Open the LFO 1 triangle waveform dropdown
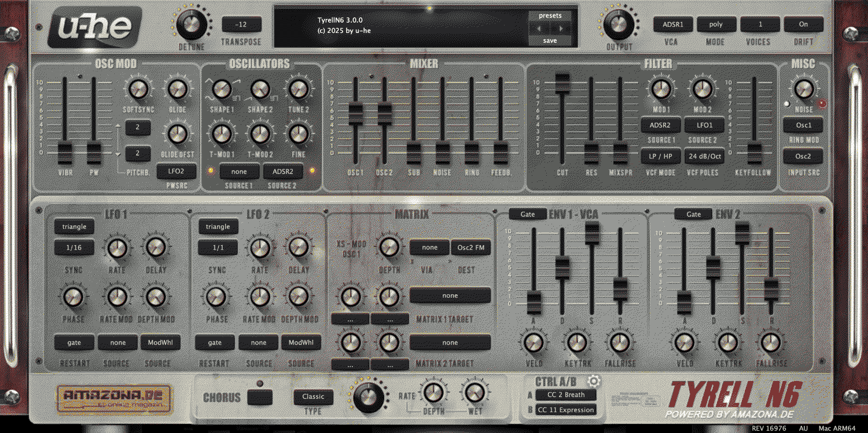 pyautogui.click(x=74, y=227)
